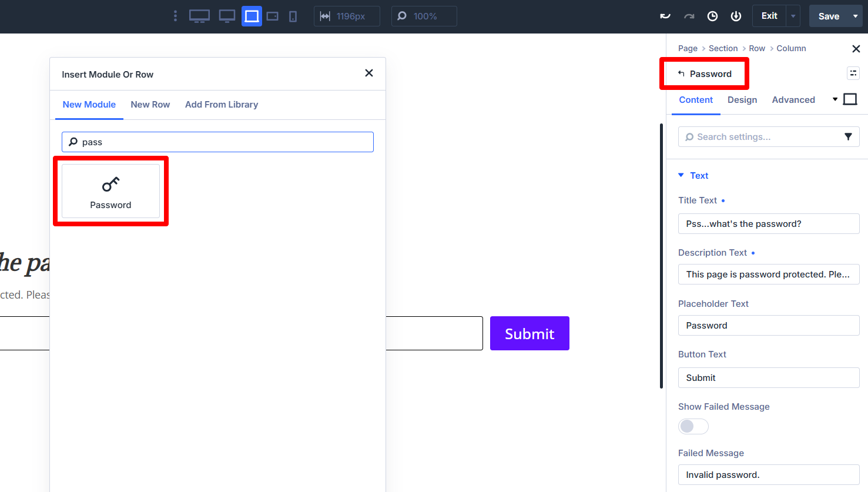Close the Insert Module Or Row dialog
868x492 pixels.
(x=369, y=73)
